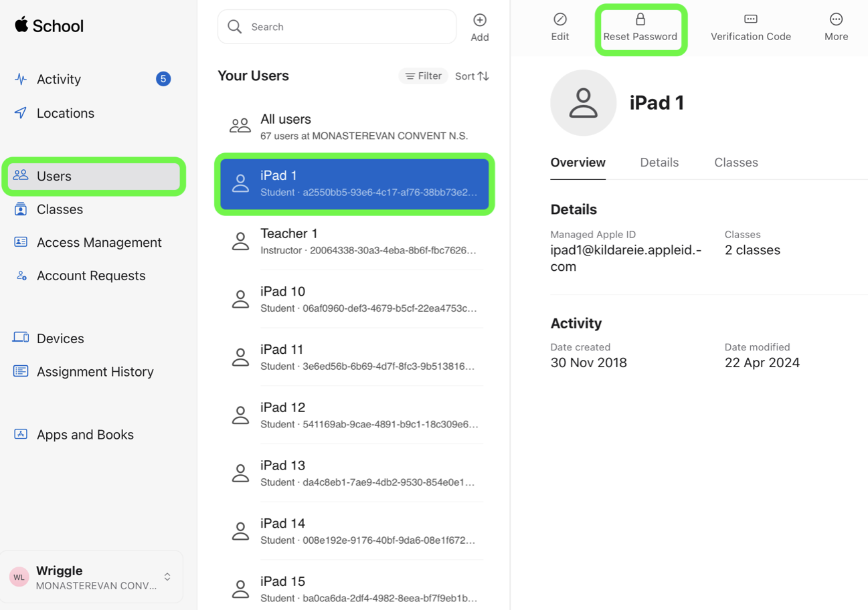The image size is (868, 610).
Task: Select the iPad 15 user
Action: [355, 589]
